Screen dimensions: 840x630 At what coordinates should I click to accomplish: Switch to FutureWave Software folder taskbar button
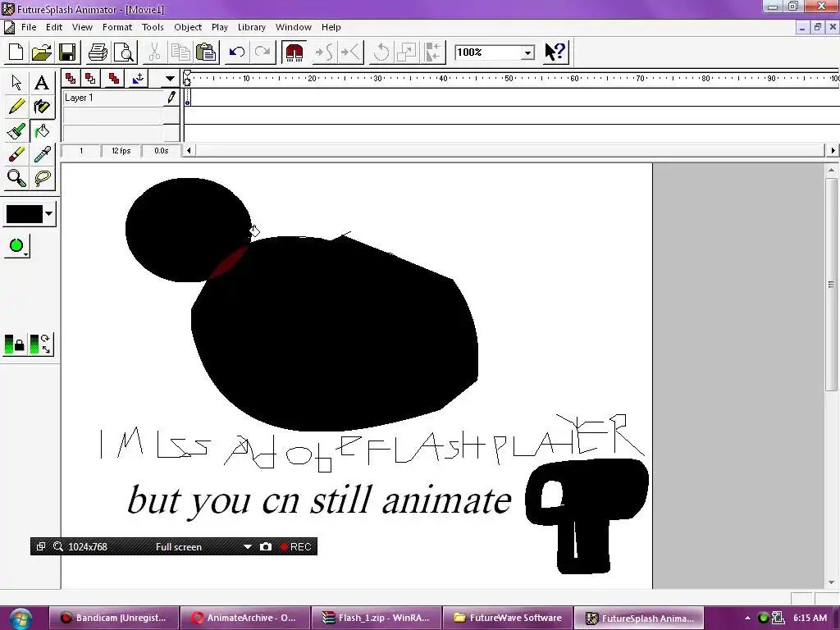(x=508, y=618)
